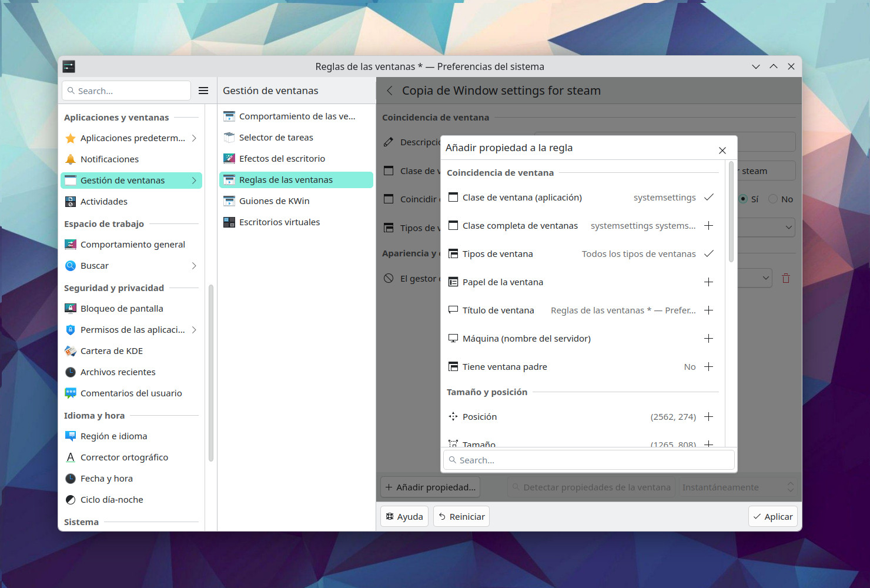Click the Escritorios virtuales icon
Viewport: 870px width, 588px height.
tap(229, 222)
